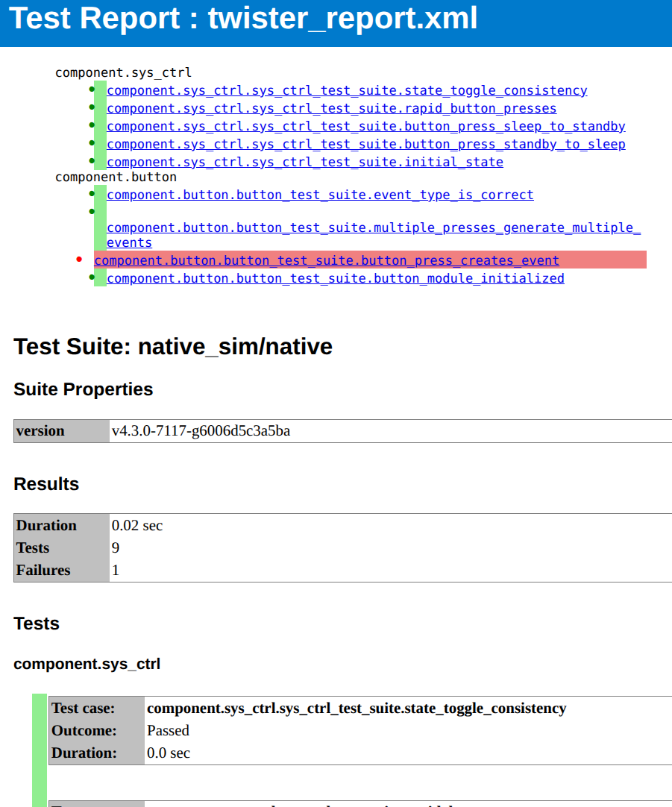The height and width of the screenshot is (807, 672).
Task: Click the Suite Properties heading
Action: pos(84,389)
